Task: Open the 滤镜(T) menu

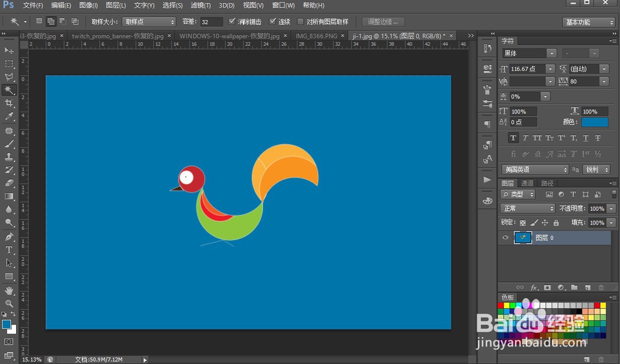Action: click(200, 5)
